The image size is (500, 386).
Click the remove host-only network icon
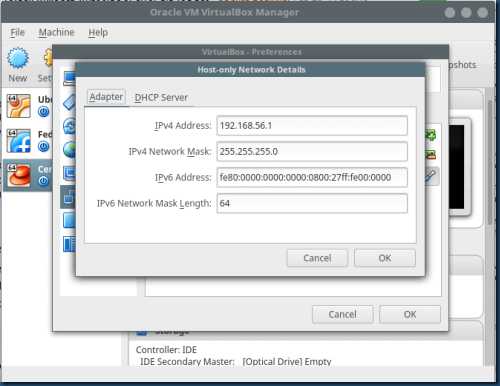431,155
